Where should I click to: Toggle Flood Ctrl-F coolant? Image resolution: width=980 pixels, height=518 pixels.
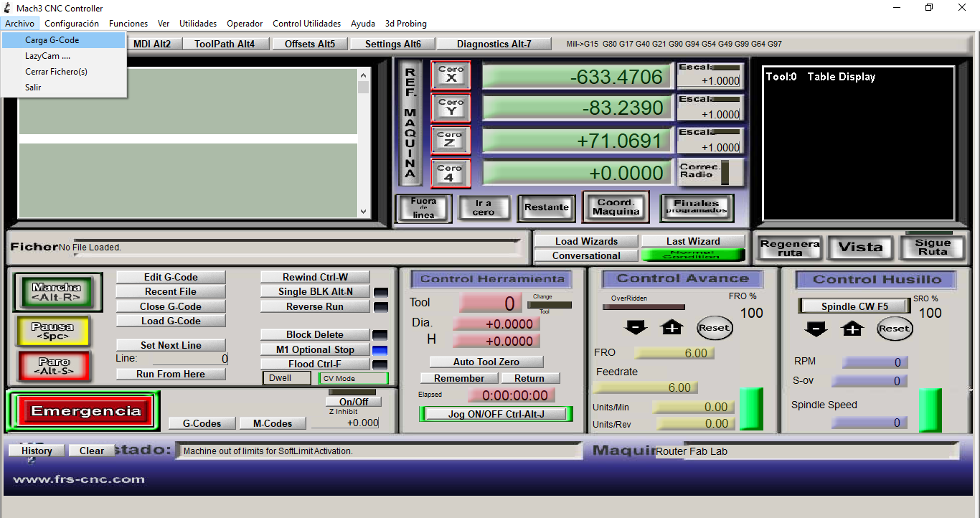click(316, 364)
